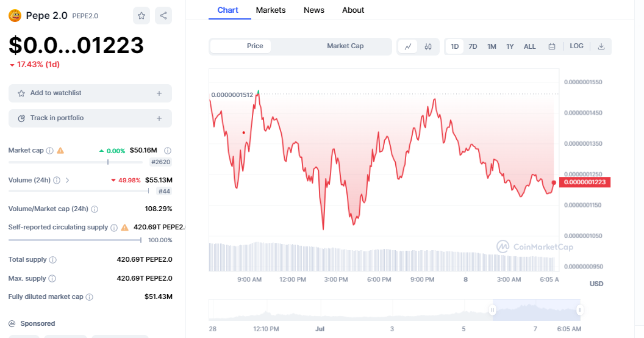Switch to the Markets tab
The height and width of the screenshot is (338, 644).
[271, 10]
